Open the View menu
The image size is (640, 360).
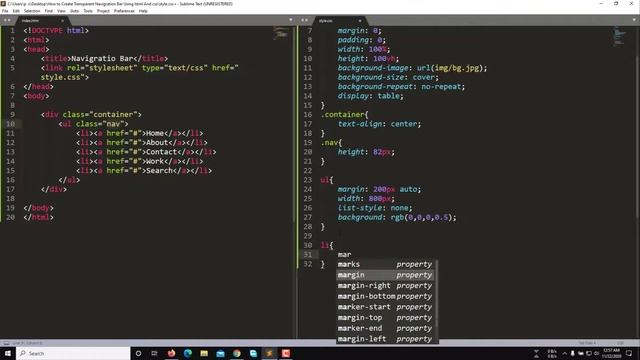tap(61, 11)
